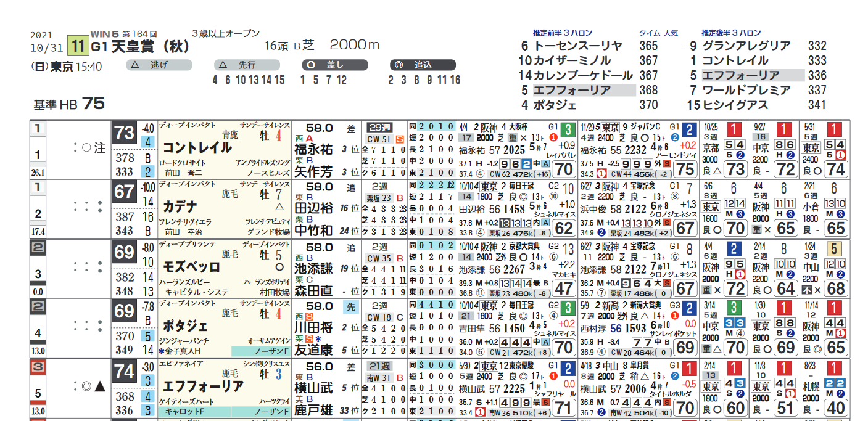
Task: Click jockey 福永祐 in コントレイル's entry
Action: click(x=313, y=149)
